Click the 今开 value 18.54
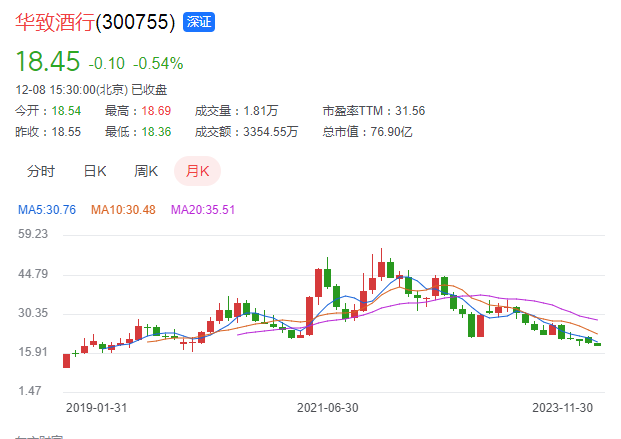 66,111
